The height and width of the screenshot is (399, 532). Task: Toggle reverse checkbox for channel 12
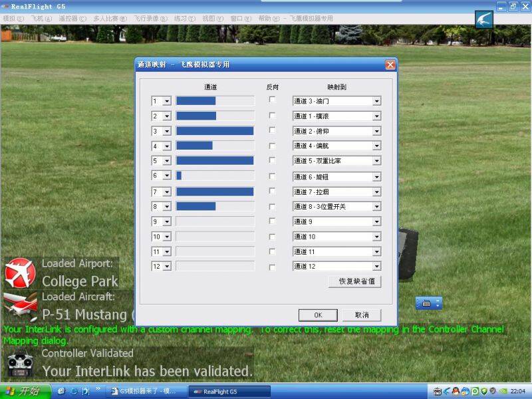point(272,267)
